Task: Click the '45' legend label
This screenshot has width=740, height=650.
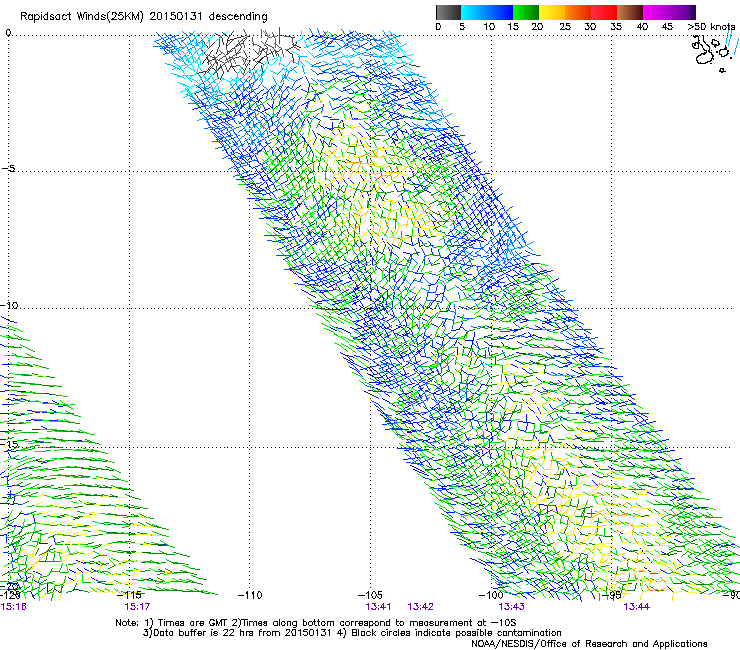Action: click(x=667, y=26)
